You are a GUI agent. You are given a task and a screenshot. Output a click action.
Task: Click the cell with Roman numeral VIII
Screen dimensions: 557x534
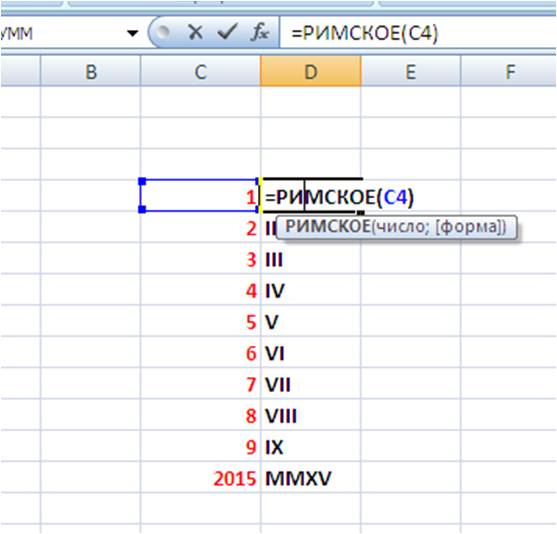pos(311,415)
